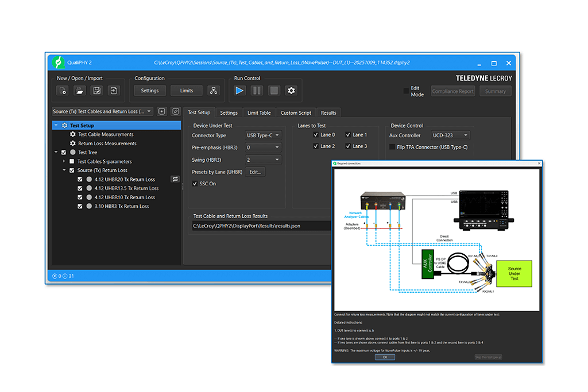Image resolution: width=588 pixels, height=392 pixels.
Task: Open Run Control gear settings
Action: coord(291,91)
